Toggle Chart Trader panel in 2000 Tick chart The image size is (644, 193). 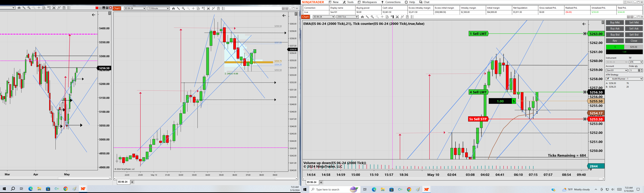click(392, 17)
